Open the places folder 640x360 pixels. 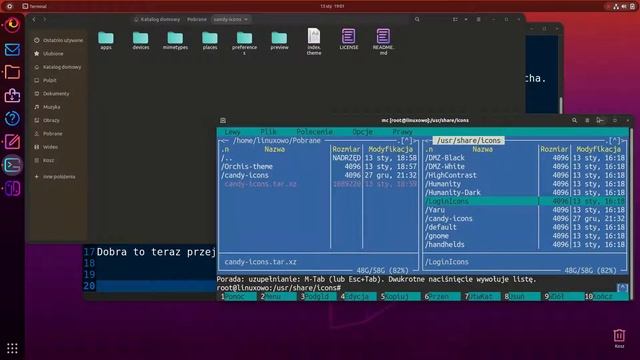tap(210, 40)
